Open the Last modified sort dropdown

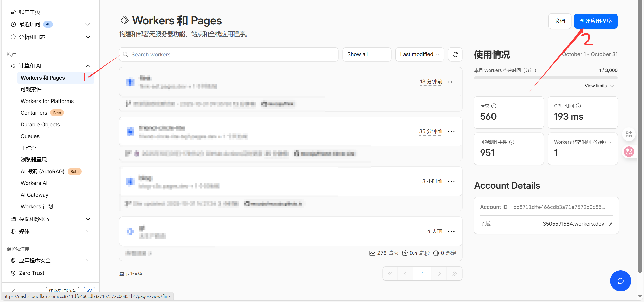419,54
